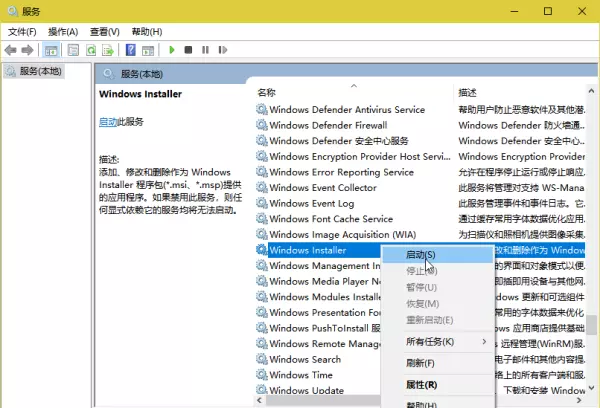
Task: Click gear icon beside Windows Time
Action: (x=262, y=375)
